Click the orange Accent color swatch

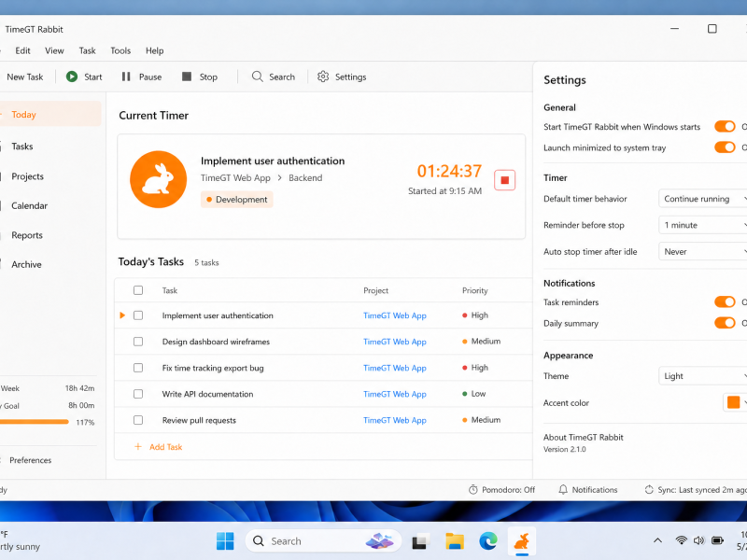pyautogui.click(x=733, y=402)
